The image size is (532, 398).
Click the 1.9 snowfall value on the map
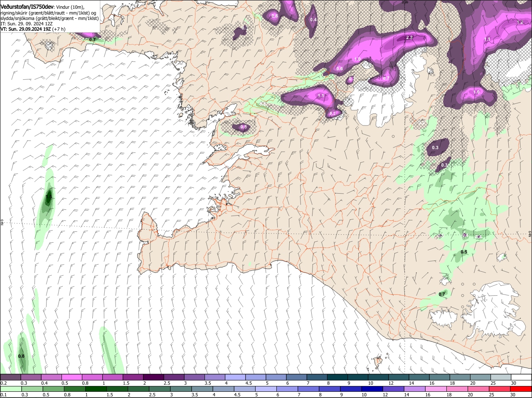(x=476, y=92)
